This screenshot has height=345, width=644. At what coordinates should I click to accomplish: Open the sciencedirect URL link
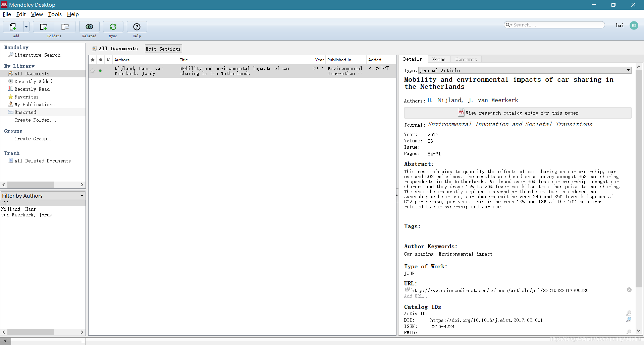[500, 290]
